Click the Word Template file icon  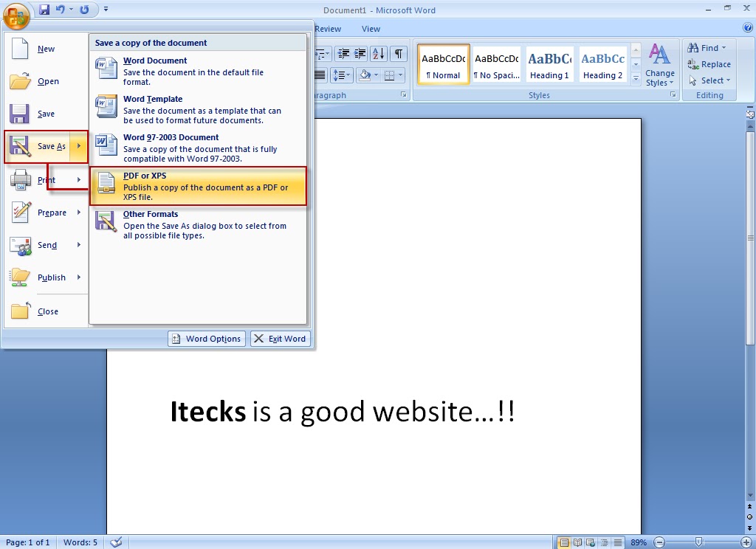coord(106,106)
